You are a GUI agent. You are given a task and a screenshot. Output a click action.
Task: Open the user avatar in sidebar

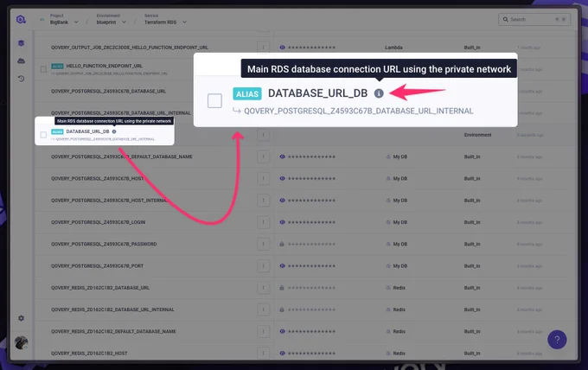tap(21, 342)
